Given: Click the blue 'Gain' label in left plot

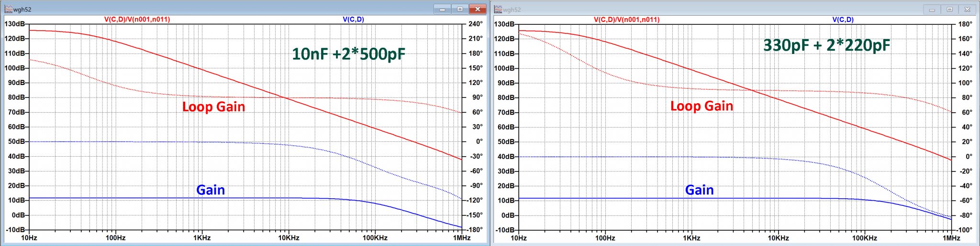Looking at the screenshot, I should pos(211,190).
